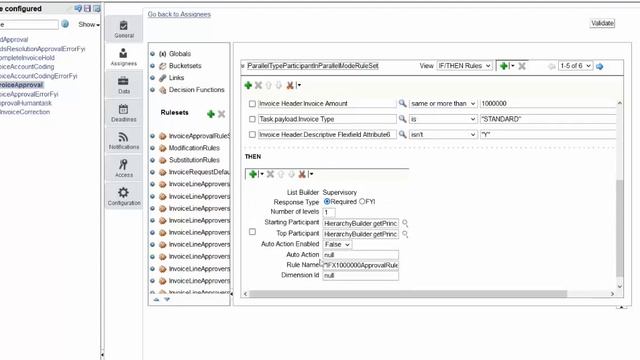Select the ModificationRules ruleset
Image resolution: width=640 pixels, height=360 pixels.
(194, 148)
